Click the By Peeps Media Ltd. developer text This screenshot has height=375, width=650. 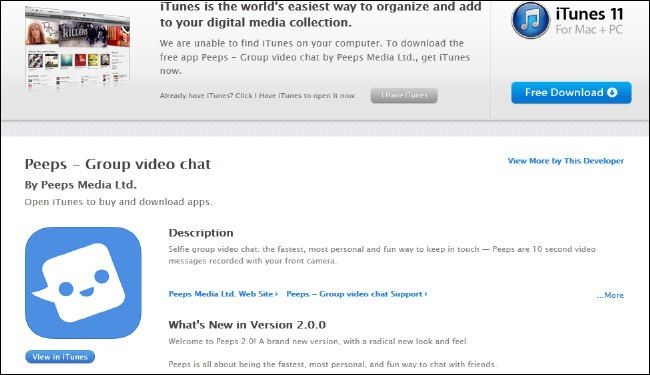point(80,185)
